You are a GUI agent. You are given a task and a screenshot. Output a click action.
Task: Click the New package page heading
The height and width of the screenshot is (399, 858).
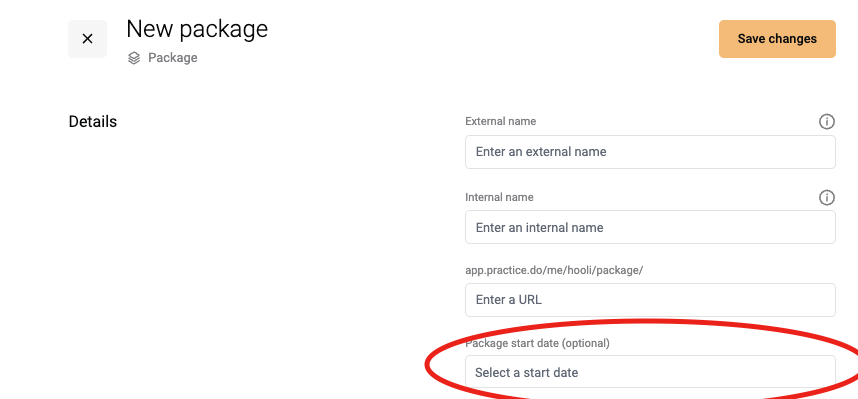pos(197,29)
